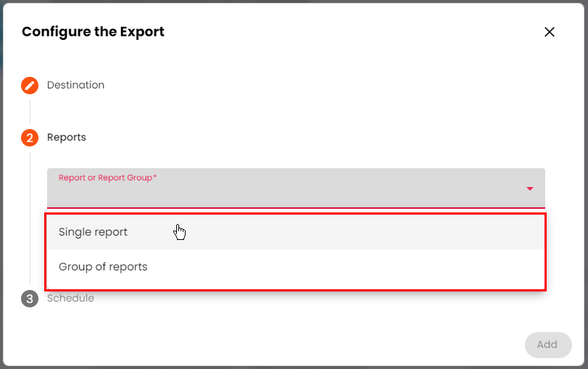Click the red Report or Report Group* label
This screenshot has height=369, width=588.
107,178
